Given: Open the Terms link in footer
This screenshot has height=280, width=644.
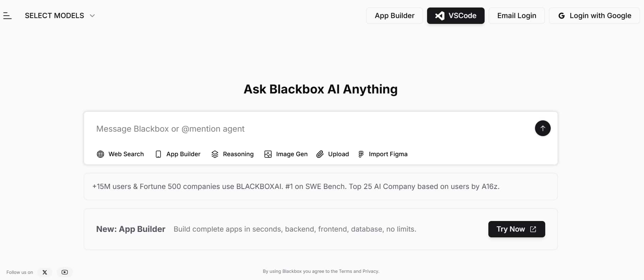Looking at the screenshot, I should click(x=345, y=271).
